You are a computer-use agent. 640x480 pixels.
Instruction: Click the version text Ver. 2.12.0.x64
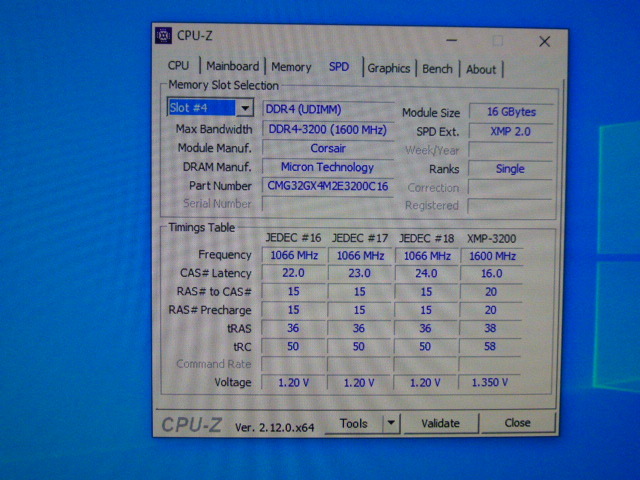275,427
